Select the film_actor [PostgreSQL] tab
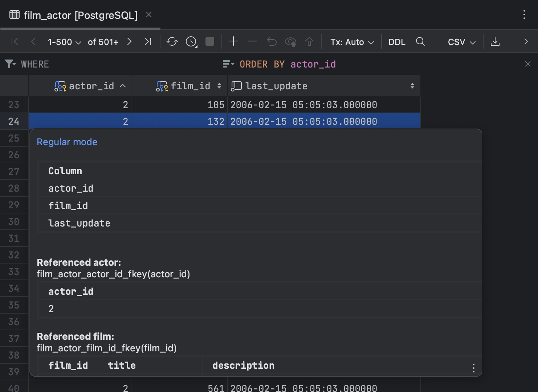Viewport: 538px width, 392px height. click(x=81, y=15)
